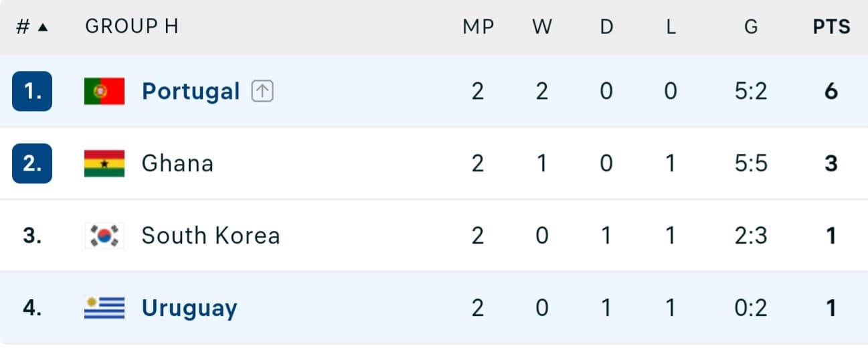Click the G goals column header
This screenshot has height=352, width=868.
[x=751, y=27]
